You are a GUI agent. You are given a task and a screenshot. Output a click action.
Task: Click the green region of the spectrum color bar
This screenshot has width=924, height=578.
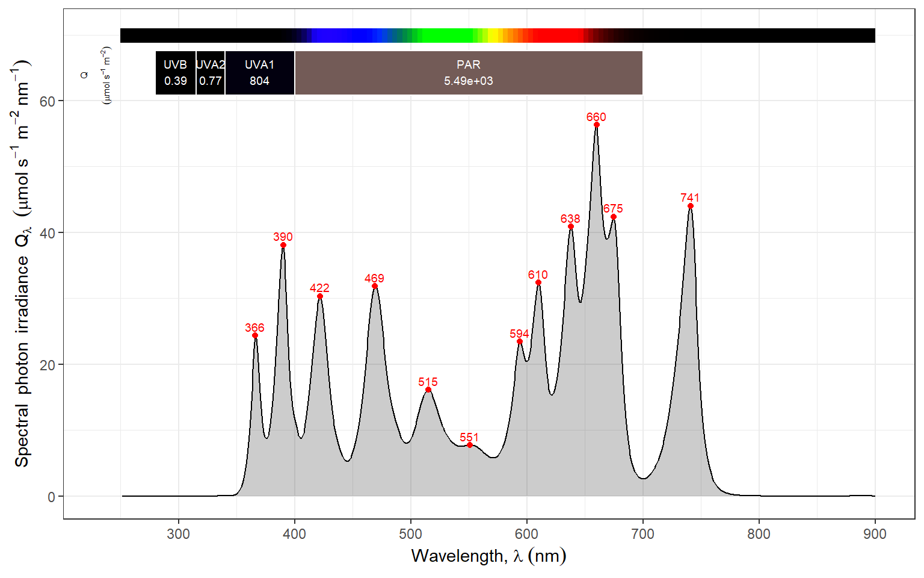point(445,36)
